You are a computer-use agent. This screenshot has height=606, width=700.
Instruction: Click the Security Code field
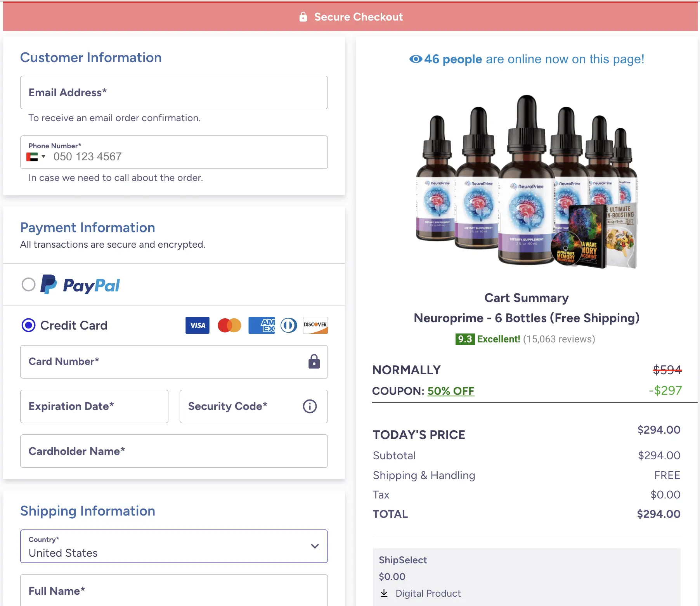tap(254, 406)
